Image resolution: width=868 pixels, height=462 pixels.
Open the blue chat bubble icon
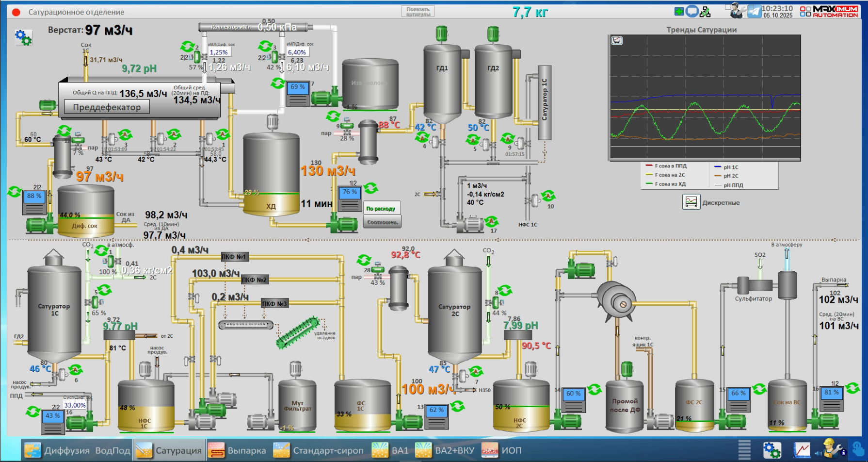692,11
